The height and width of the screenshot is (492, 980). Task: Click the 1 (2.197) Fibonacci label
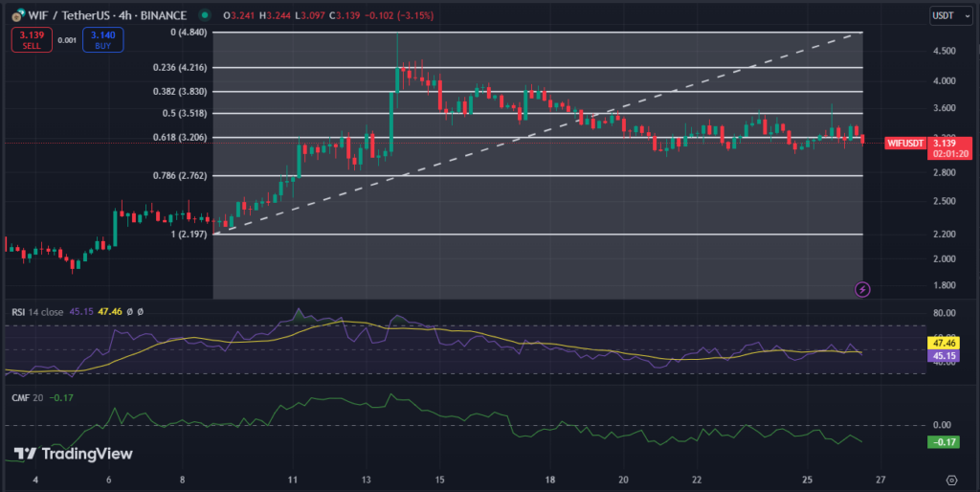point(189,235)
